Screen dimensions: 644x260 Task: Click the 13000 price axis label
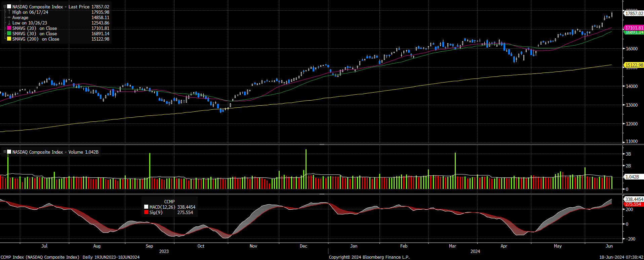tap(632, 105)
